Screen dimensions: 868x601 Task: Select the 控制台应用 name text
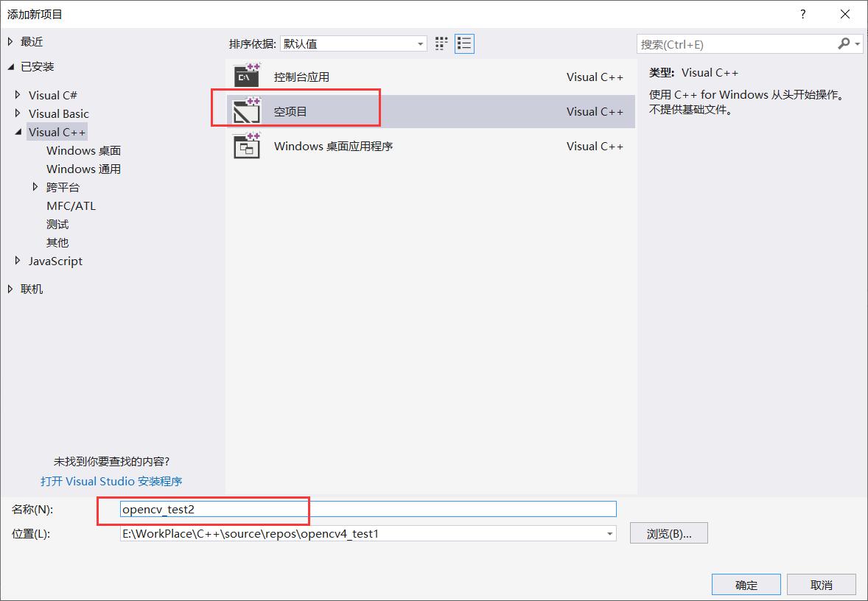[301, 77]
